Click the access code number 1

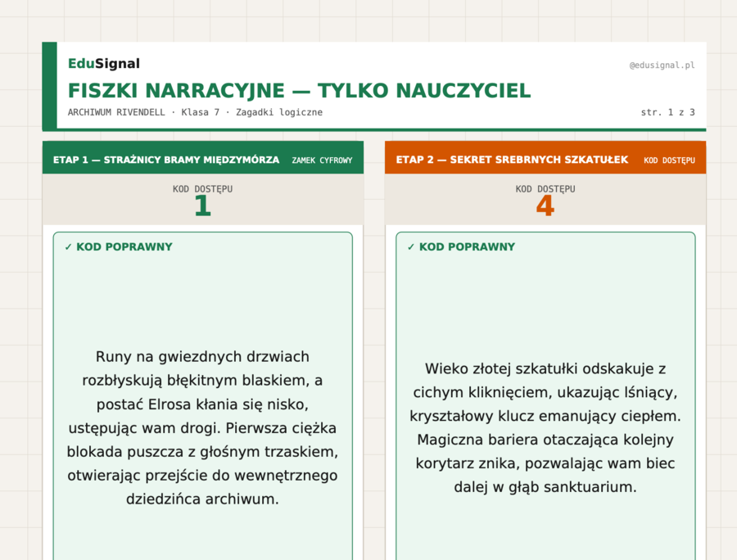(202, 205)
